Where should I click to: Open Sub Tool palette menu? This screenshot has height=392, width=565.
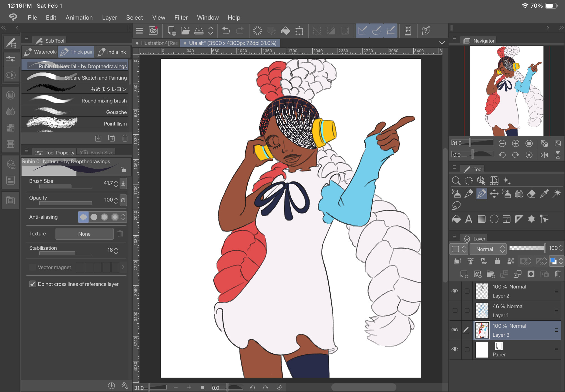click(27, 39)
